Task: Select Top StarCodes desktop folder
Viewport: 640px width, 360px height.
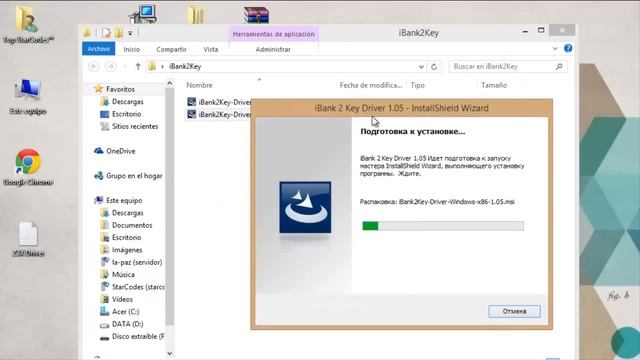Action: tap(28, 24)
